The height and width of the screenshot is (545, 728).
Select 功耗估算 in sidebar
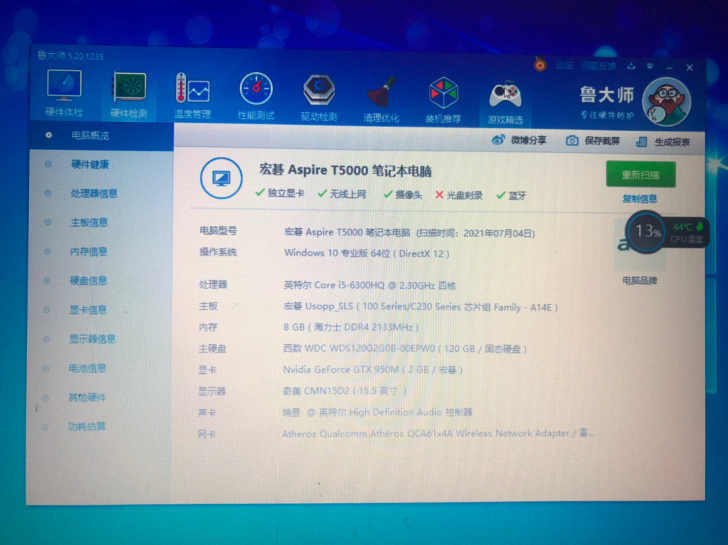click(87, 427)
